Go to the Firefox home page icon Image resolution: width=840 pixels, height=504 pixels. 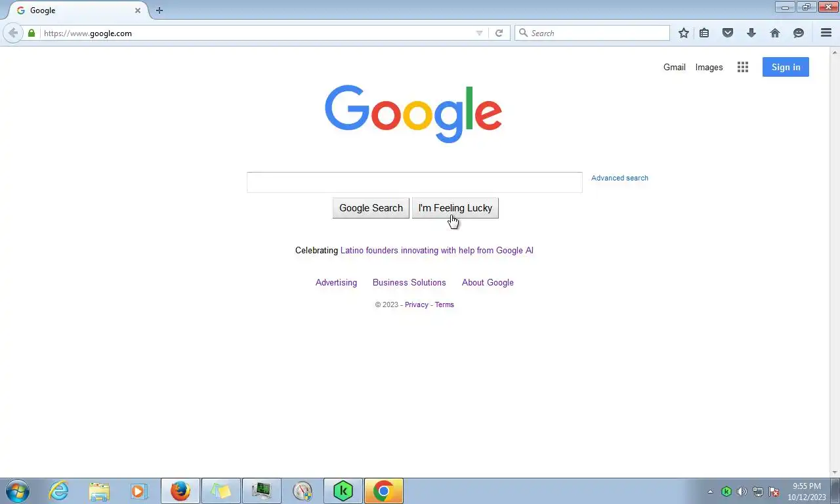coord(775,33)
